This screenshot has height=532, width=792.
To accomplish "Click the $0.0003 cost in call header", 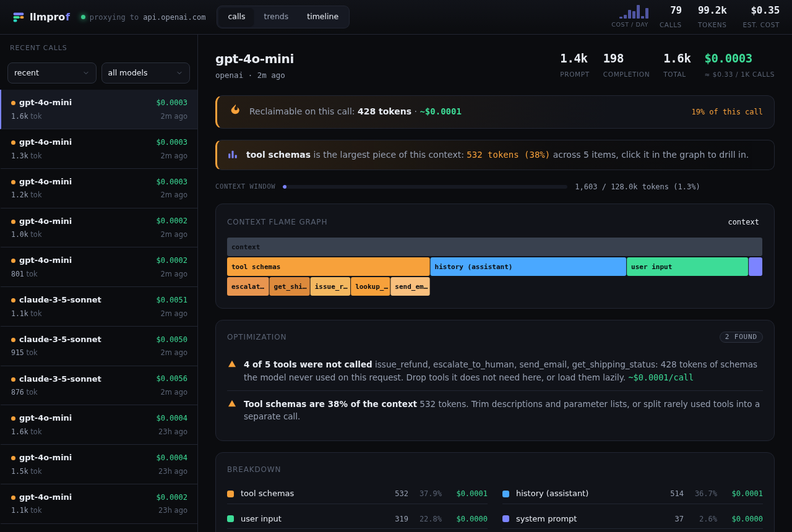I will [728, 59].
